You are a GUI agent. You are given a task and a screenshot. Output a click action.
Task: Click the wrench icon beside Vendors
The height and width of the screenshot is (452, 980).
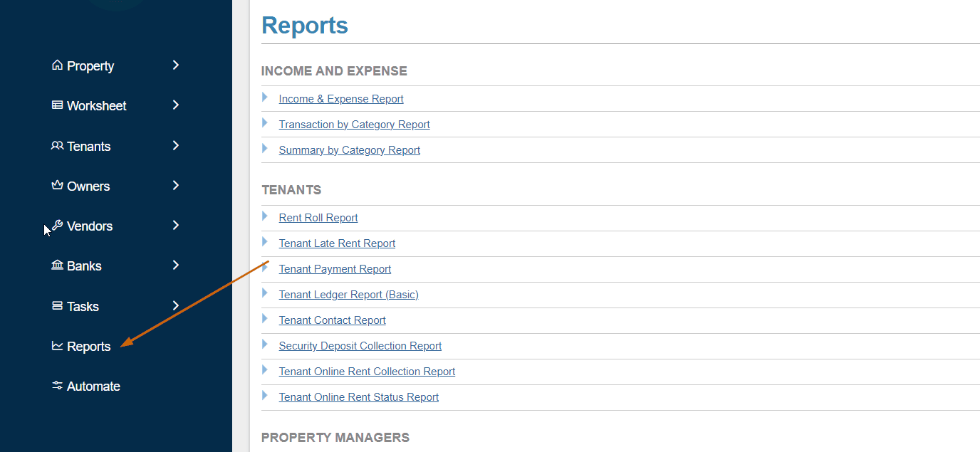coord(58,226)
